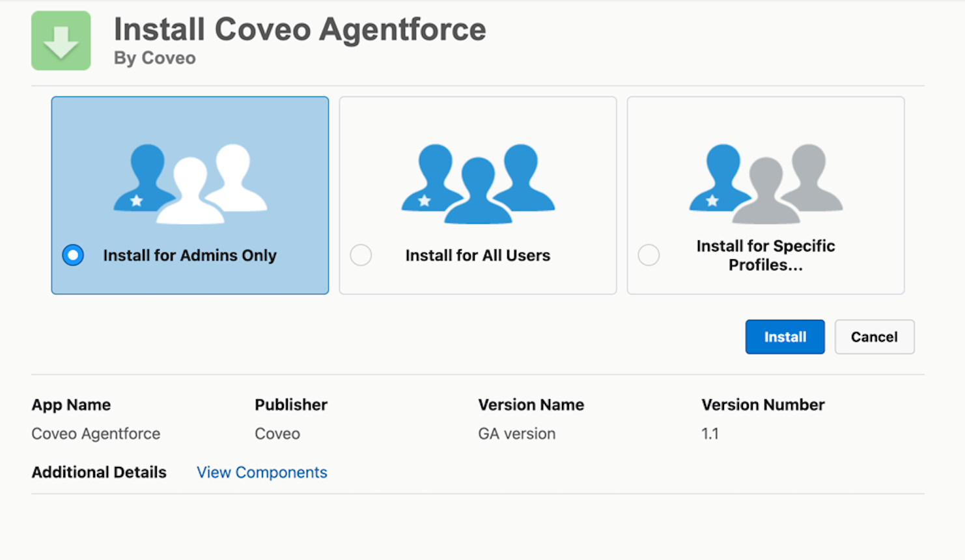
Task: Click the App Name value 'Coveo Agentforce'
Action: [96, 434]
